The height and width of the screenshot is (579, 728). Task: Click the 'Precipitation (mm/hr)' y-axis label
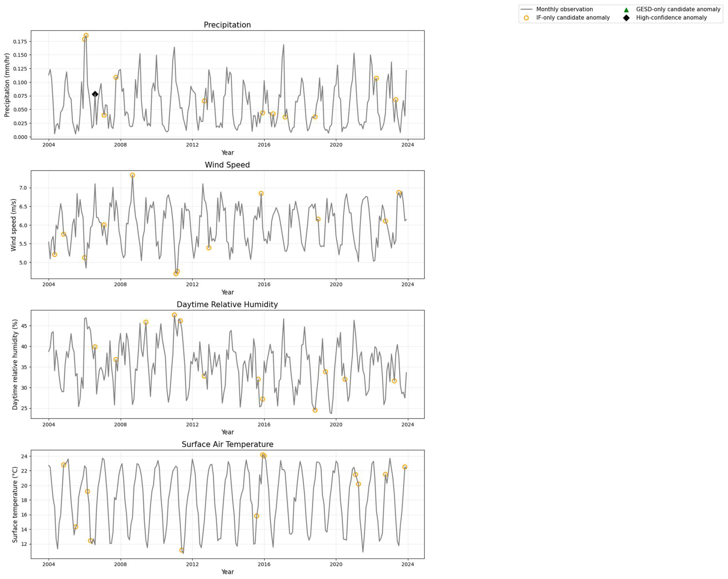7,85
